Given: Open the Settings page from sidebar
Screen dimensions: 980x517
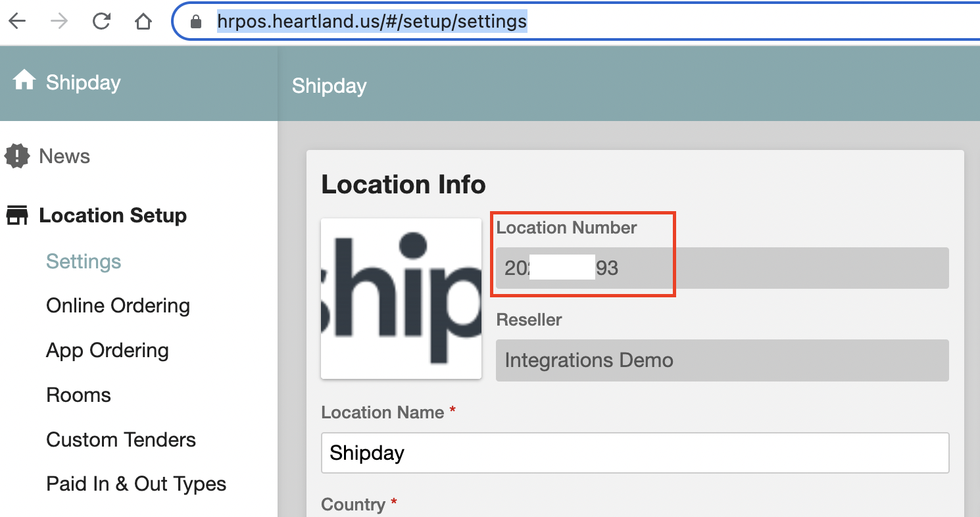Looking at the screenshot, I should 83,261.
